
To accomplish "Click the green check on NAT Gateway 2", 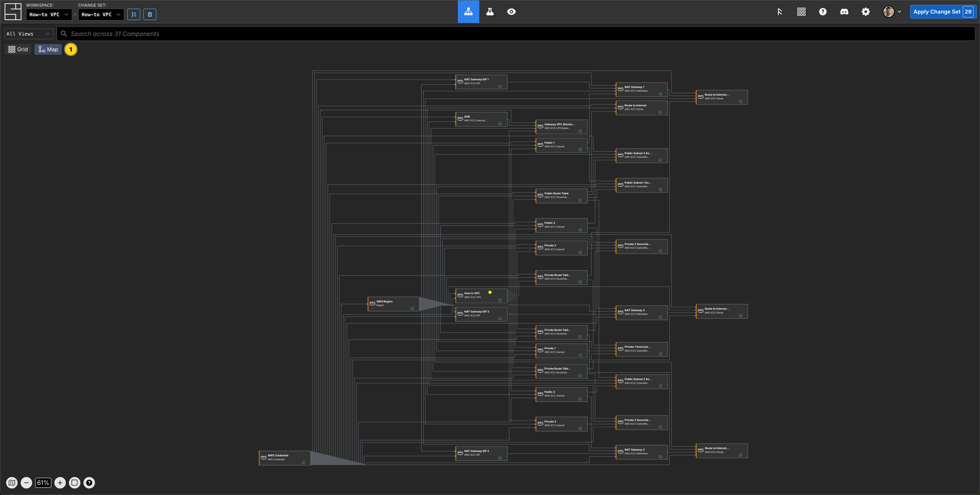I will (x=660, y=457).
